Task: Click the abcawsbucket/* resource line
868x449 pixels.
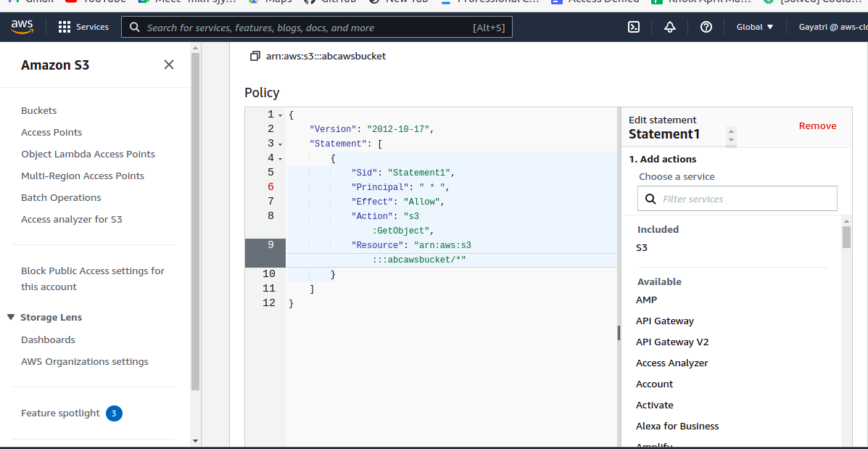Action: [420, 259]
